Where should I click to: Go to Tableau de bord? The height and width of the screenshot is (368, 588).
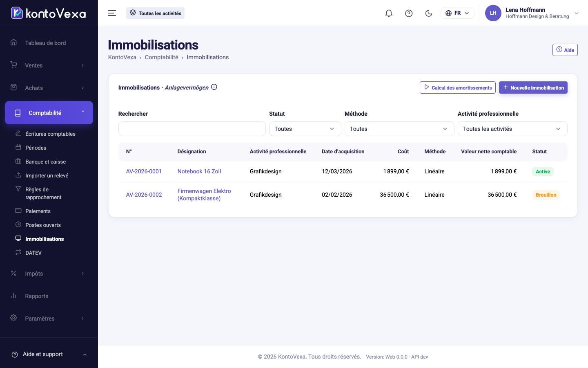tap(49, 43)
